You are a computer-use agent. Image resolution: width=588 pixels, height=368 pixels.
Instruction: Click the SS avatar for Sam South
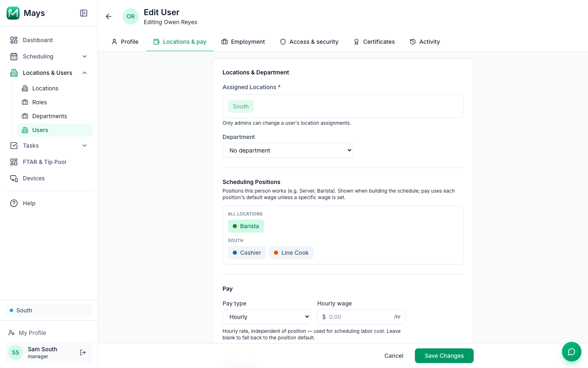[16, 352]
